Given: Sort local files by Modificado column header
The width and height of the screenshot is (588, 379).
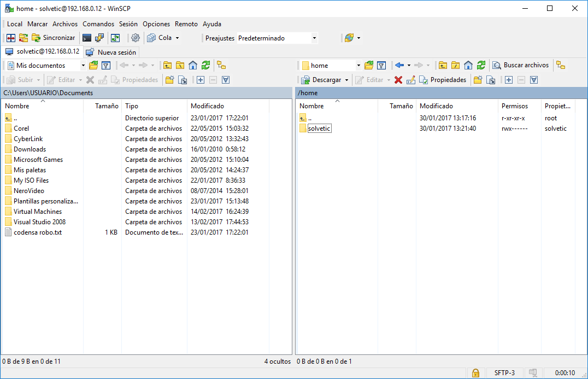Looking at the screenshot, I should coord(228,106).
